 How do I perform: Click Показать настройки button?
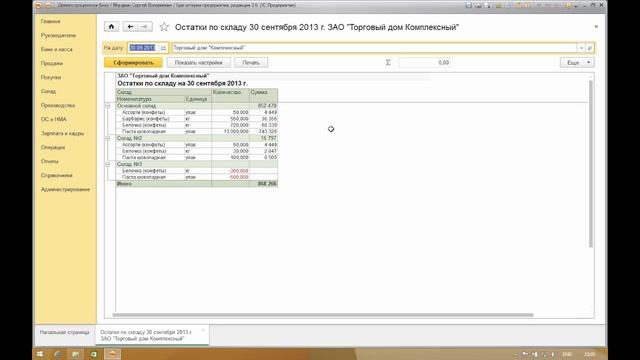tap(198, 62)
